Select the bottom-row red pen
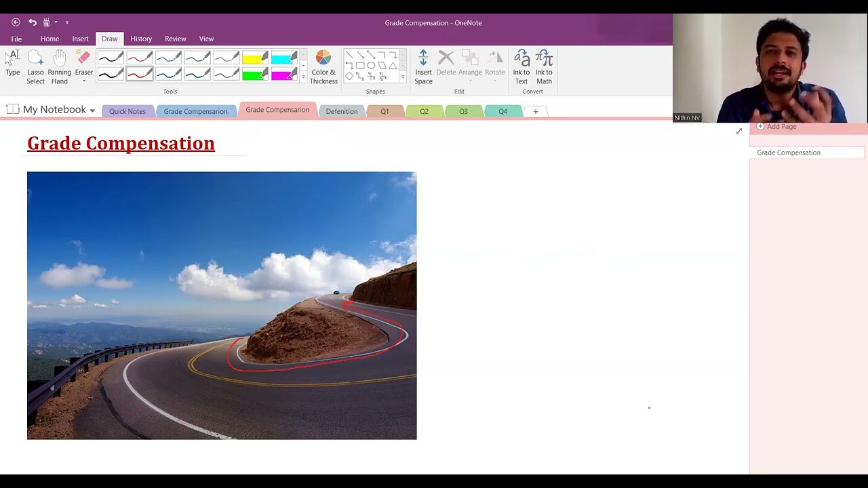Viewport: 868px width, 488px height. click(140, 74)
